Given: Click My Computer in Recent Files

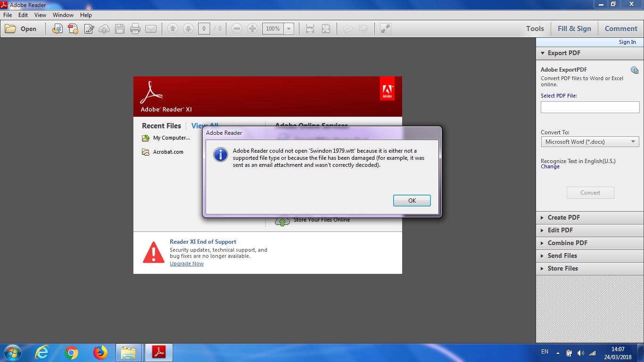Looking at the screenshot, I should tap(171, 138).
